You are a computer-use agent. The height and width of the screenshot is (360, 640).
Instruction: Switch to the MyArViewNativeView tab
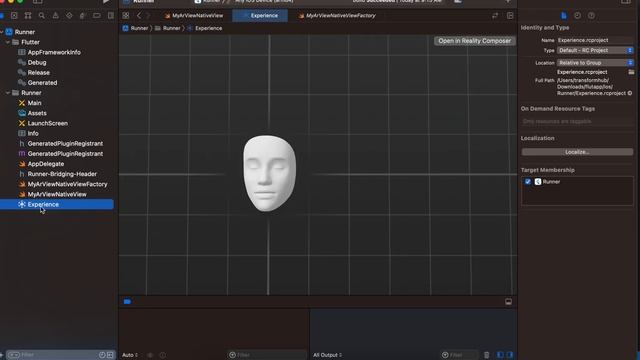194,16
